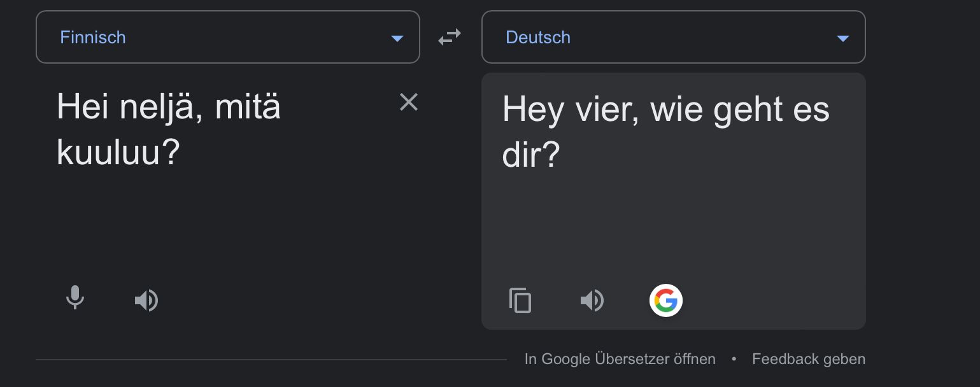Listen to the Finnish source text

coord(146,300)
